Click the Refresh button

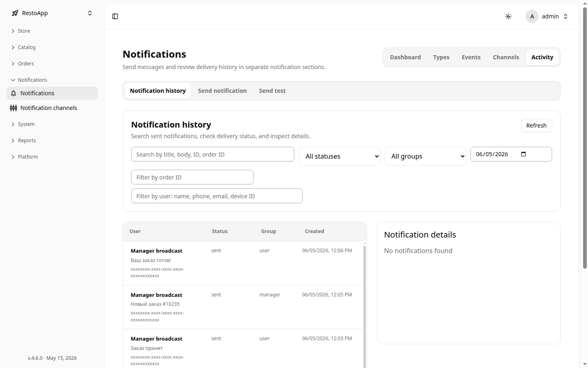(x=536, y=126)
